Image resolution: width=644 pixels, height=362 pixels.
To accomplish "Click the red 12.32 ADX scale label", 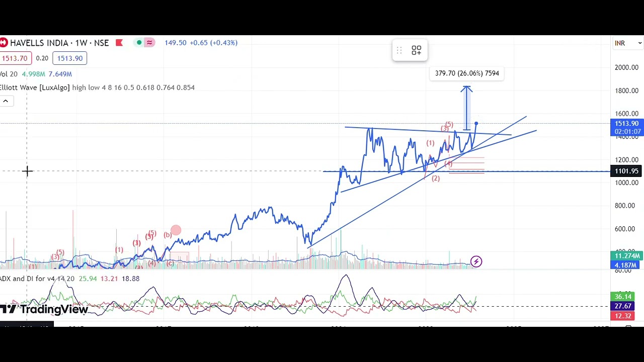I will (x=623, y=316).
